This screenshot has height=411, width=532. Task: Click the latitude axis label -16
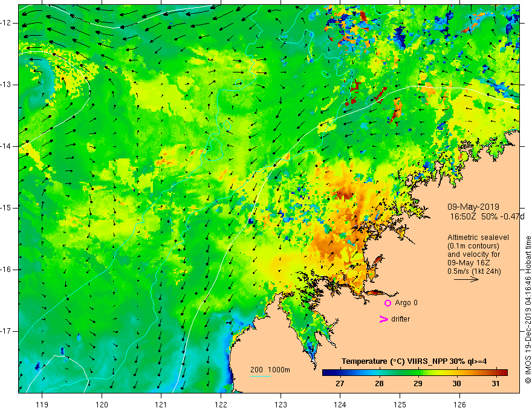6,270
